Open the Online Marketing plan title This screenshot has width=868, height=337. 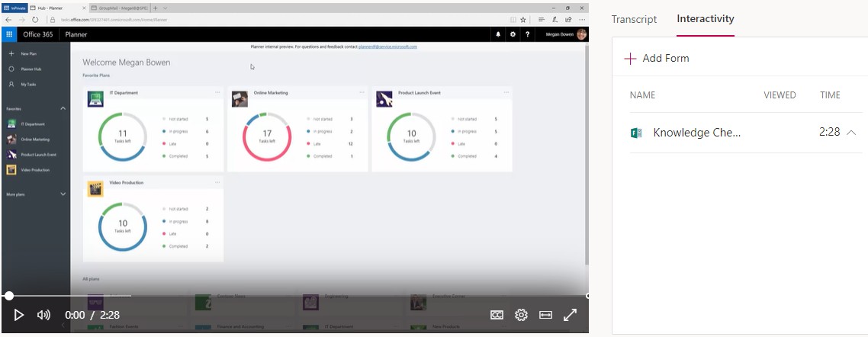[x=271, y=93]
